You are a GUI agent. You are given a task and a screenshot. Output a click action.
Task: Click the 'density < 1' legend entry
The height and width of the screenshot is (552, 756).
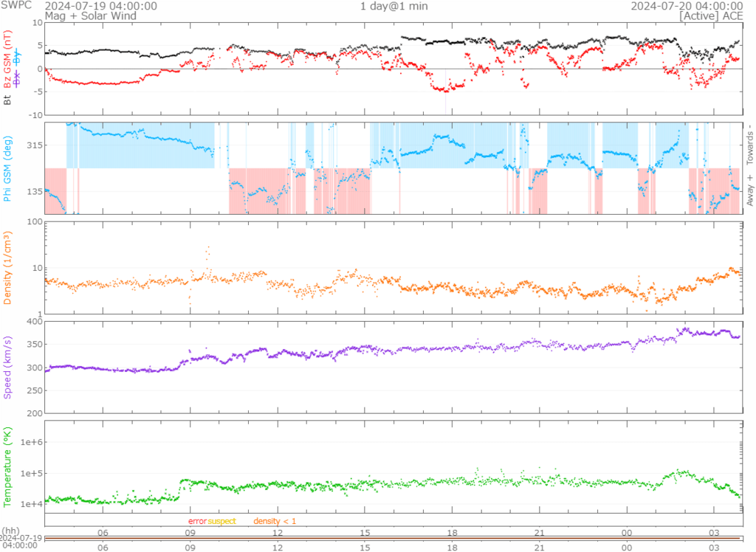pos(275,521)
